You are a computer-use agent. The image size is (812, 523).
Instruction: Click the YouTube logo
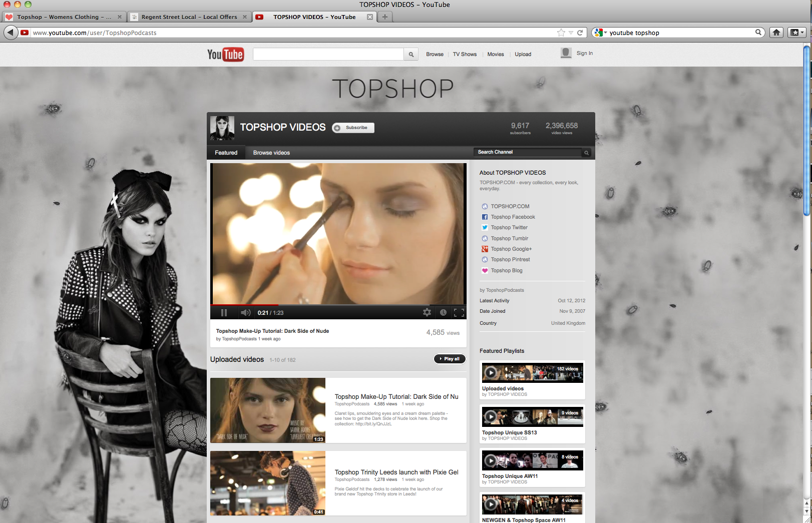225,54
